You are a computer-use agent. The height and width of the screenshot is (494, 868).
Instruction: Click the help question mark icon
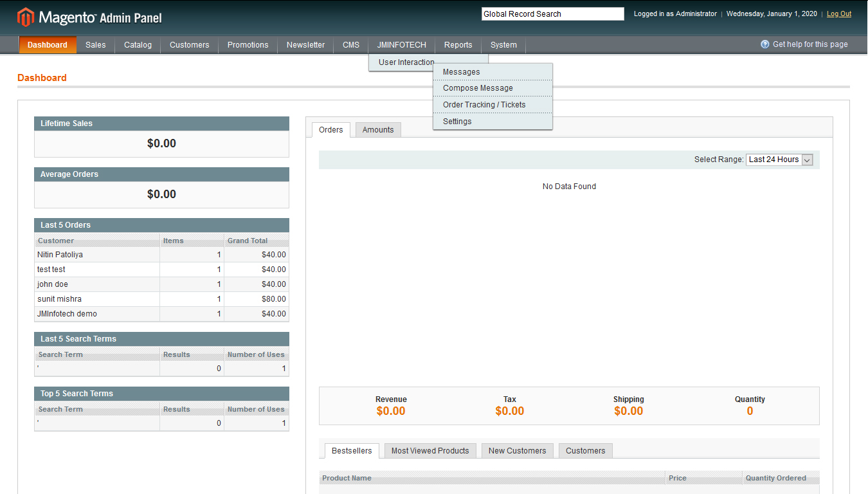[764, 44]
